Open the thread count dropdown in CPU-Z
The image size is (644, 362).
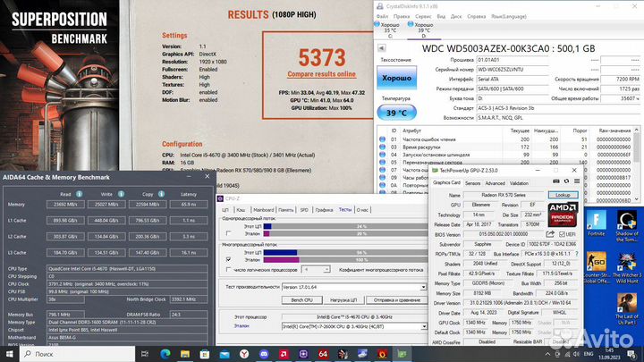[327, 268]
